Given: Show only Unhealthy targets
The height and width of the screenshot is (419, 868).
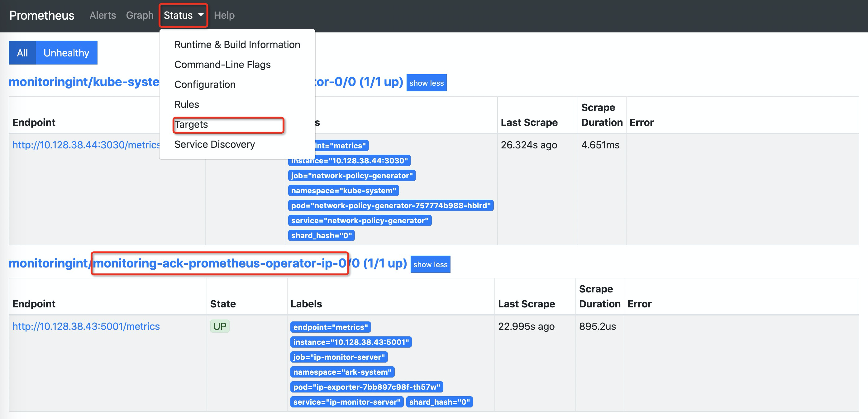Looking at the screenshot, I should click(66, 53).
